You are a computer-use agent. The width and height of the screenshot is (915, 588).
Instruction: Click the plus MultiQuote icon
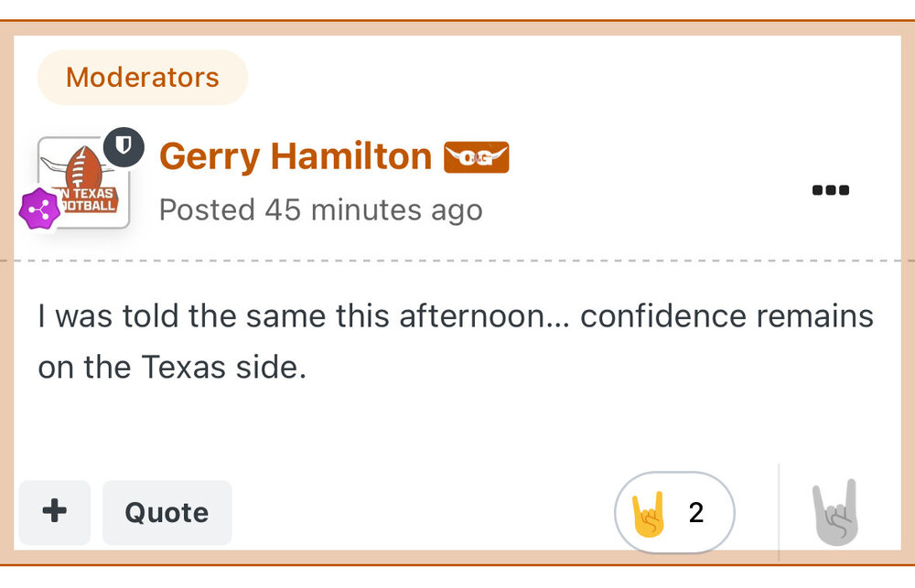55,511
